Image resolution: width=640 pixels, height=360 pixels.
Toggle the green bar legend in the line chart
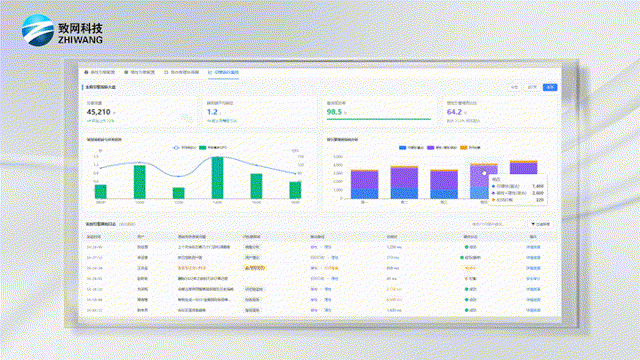click(202, 148)
